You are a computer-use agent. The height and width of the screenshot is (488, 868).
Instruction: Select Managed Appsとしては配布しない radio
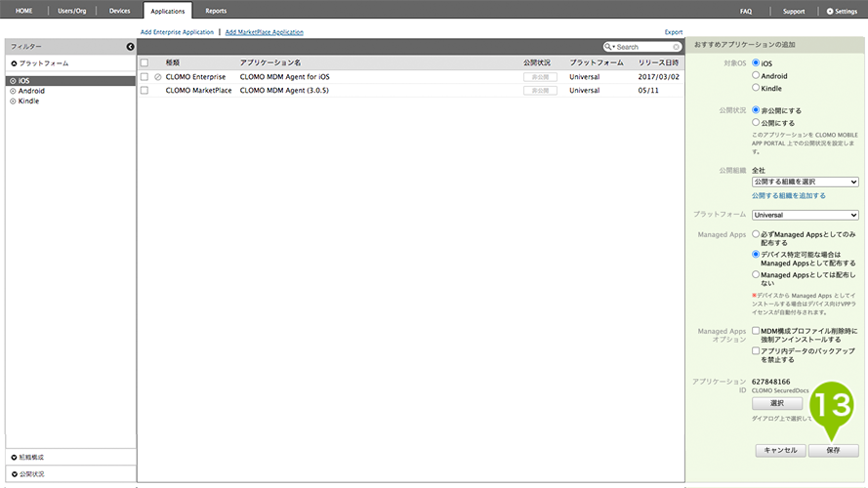756,274
